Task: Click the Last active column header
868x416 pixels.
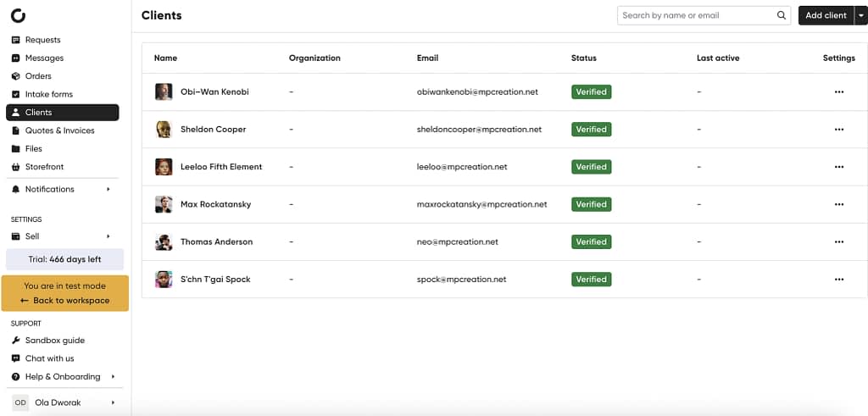Action: (x=718, y=58)
